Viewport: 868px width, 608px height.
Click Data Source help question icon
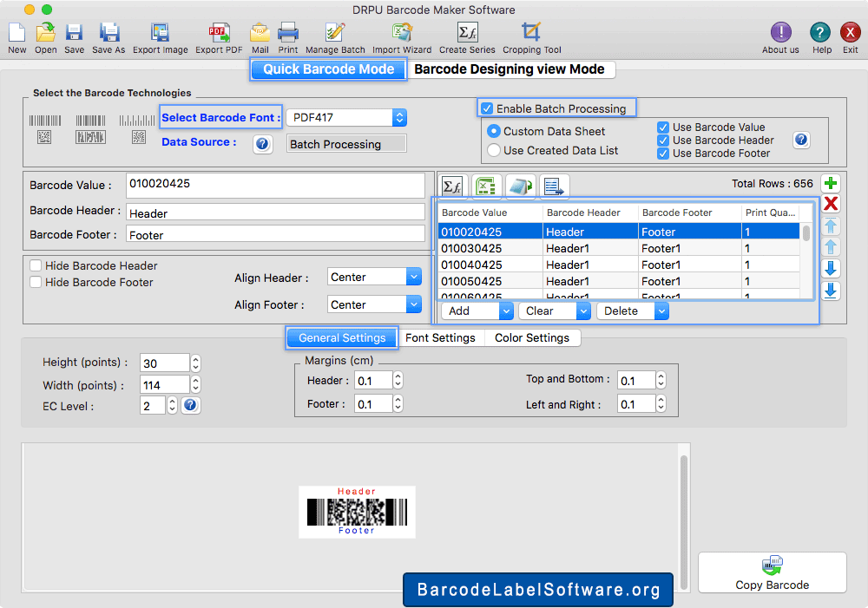click(x=262, y=144)
